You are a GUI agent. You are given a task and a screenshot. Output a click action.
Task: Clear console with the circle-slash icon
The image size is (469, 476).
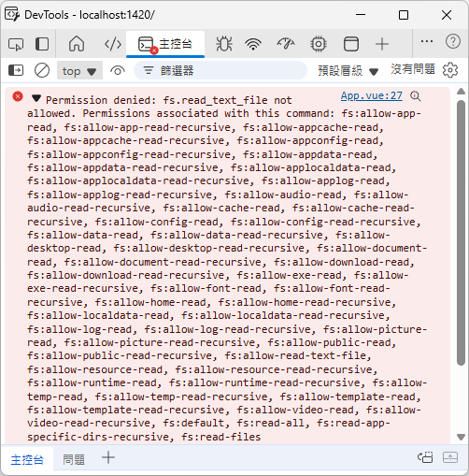pos(42,70)
